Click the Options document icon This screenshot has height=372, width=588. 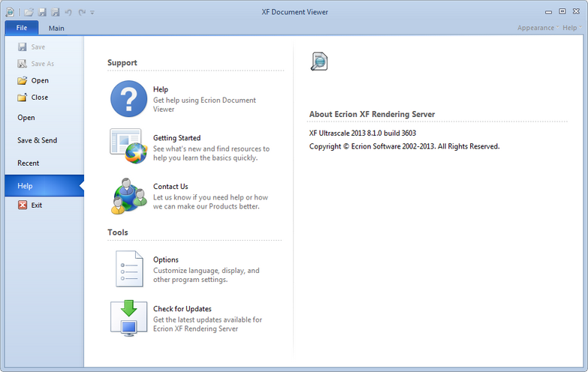[x=129, y=269]
